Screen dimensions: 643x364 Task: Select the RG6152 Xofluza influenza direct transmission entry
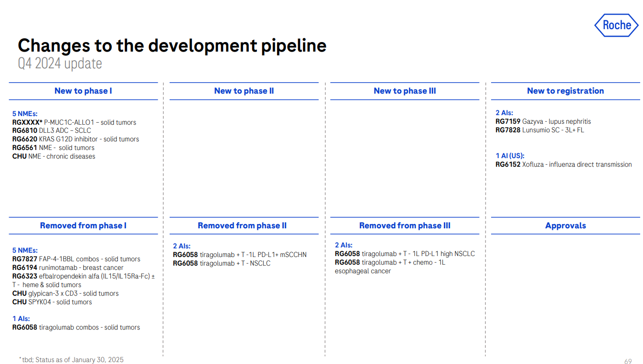(x=564, y=164)
